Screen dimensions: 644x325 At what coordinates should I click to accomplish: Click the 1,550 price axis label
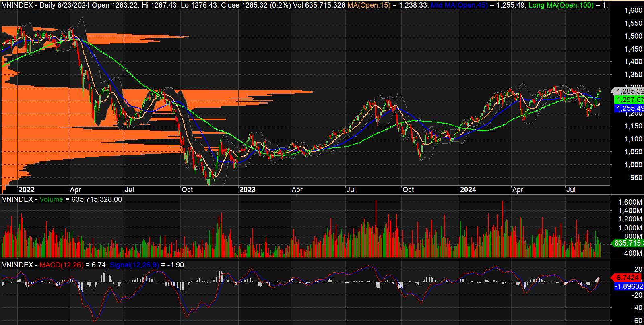pyautogui.click(x=633, y=23)
